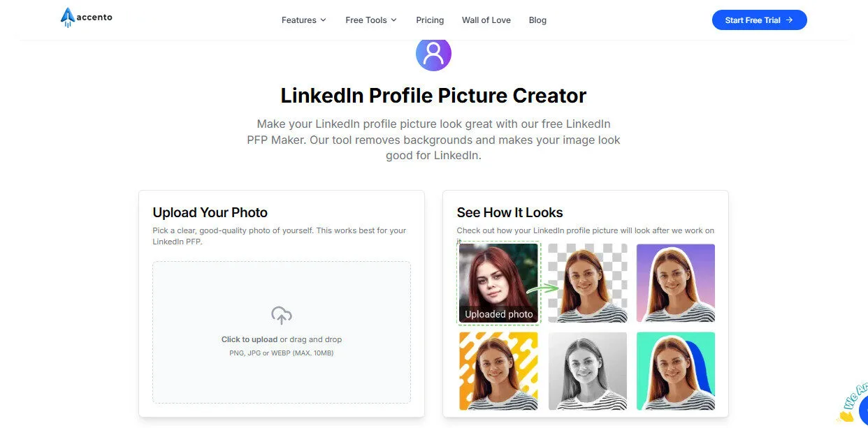This screenshot has width=868, height=428.
Task: Click the teal background example image
Action: pyautogui.click(x=676, y=371)
